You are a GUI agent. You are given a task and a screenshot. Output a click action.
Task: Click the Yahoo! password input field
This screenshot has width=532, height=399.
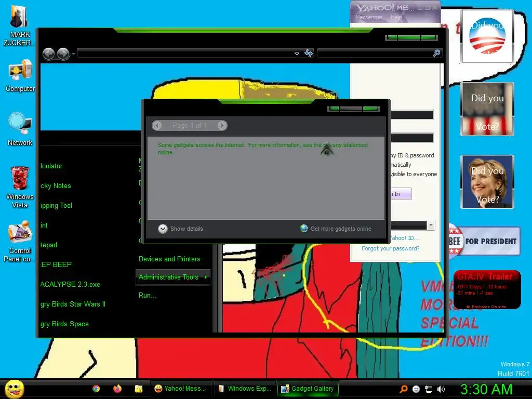coord(412,137)
